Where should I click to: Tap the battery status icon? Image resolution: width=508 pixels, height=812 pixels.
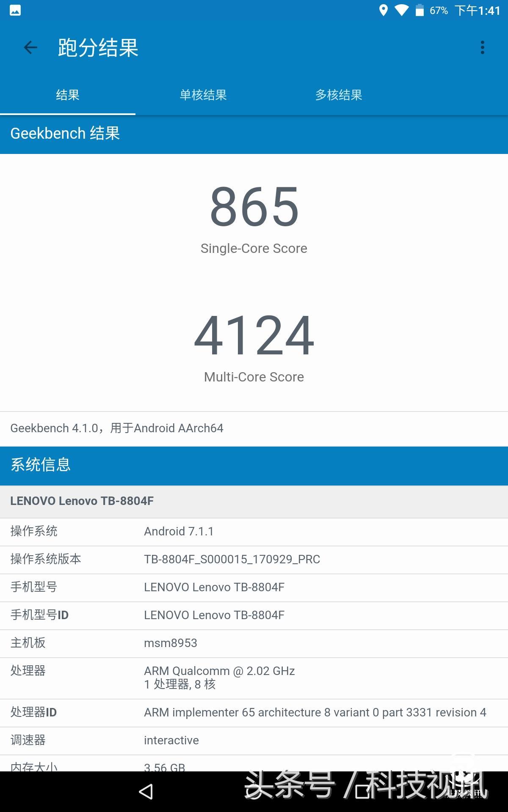pos(420,10)
